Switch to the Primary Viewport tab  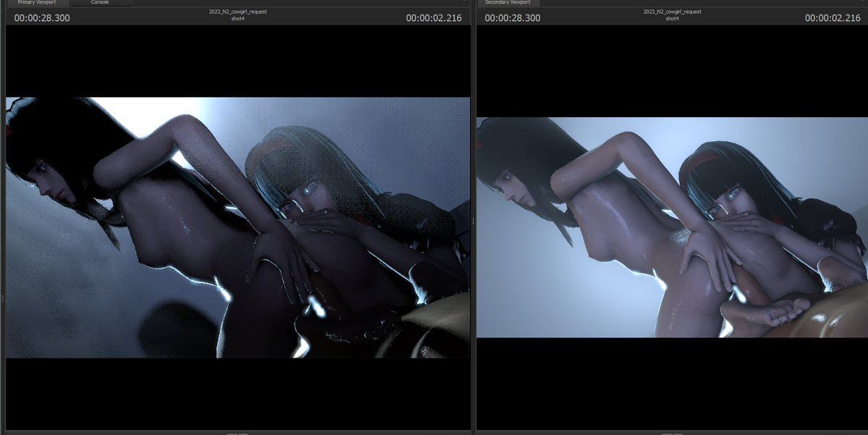coord(36,3)
